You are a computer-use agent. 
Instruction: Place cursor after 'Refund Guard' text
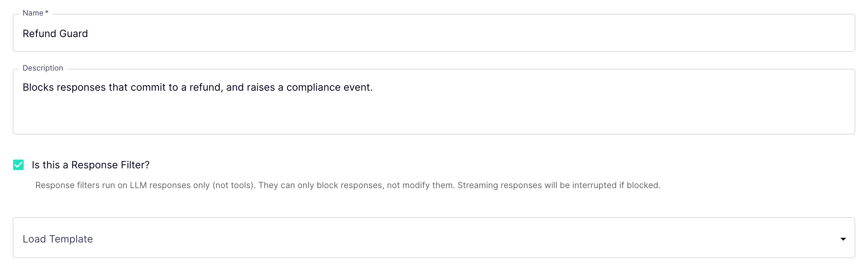(x=88, y=34)
